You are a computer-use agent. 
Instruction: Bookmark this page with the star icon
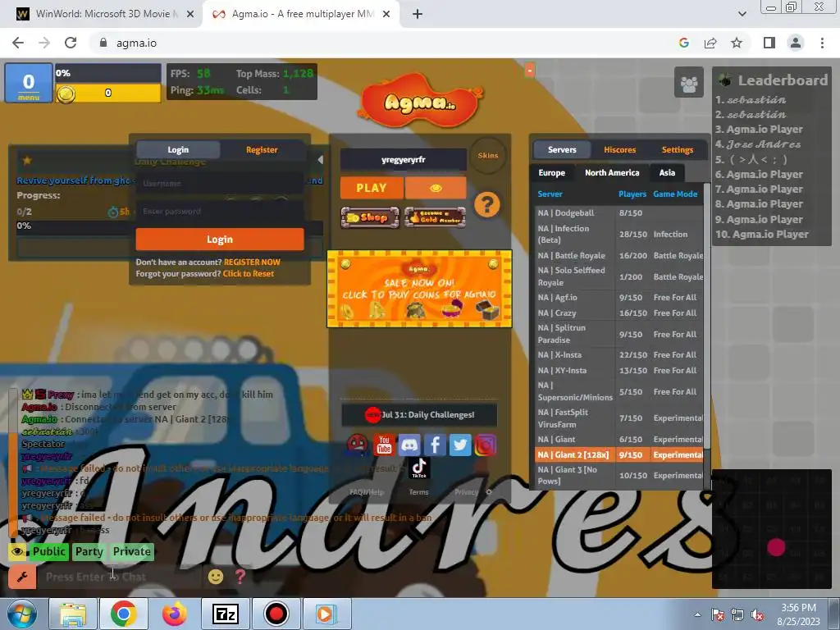[x=737, y=43]
